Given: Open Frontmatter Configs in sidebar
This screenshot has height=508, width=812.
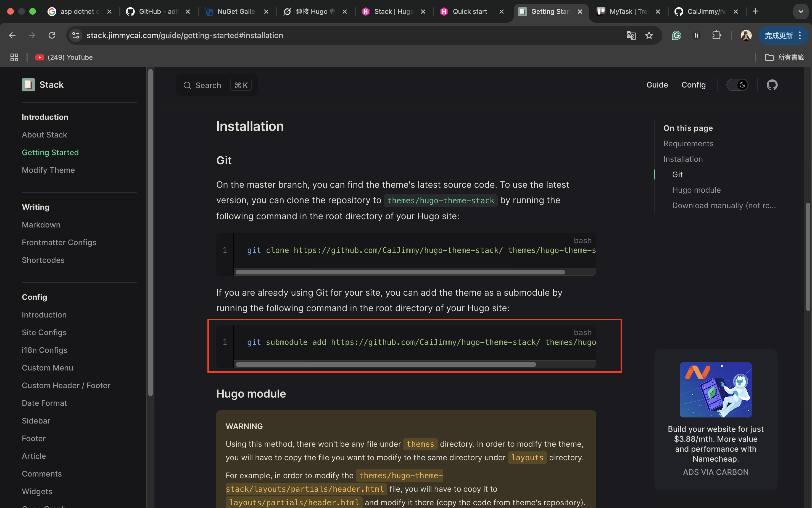Looking at the screenshot, I should [59, 243].
